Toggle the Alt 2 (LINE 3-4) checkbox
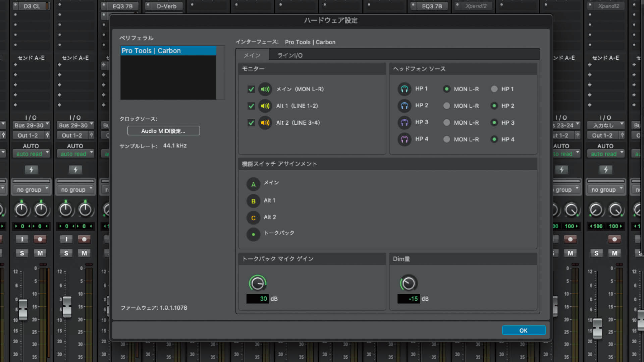Image resolution: width=644 pixels, height=362 pixels. pyautogui.click(x=251, y=123)
